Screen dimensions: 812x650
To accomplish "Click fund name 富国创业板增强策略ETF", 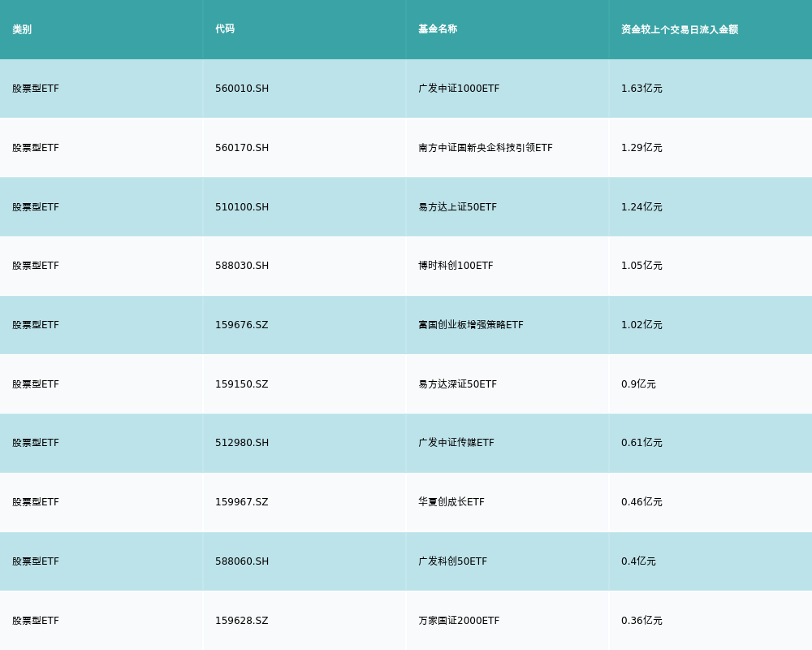I will [471, 325].
